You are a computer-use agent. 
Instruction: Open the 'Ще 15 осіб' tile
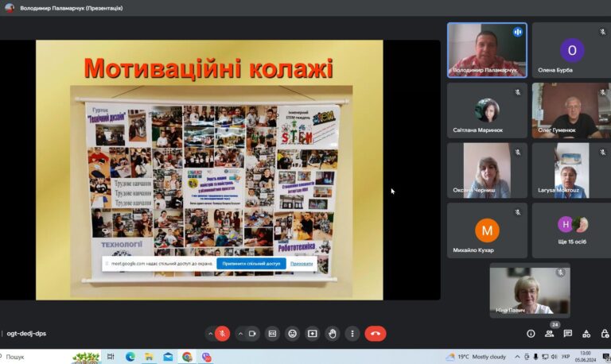[x=571, y=230]
